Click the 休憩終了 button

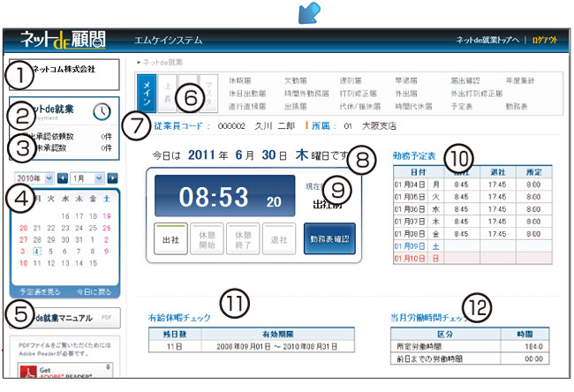click(243, 239)
